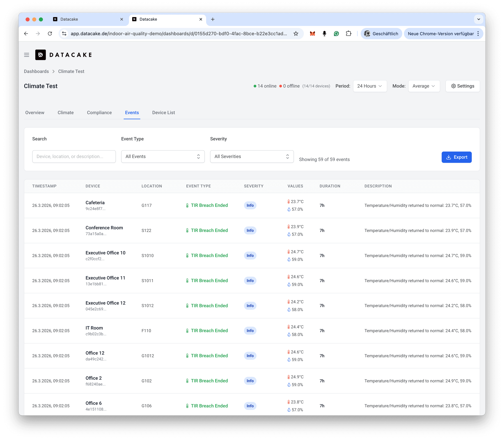Click the location G117 cell

click(146, 205)
